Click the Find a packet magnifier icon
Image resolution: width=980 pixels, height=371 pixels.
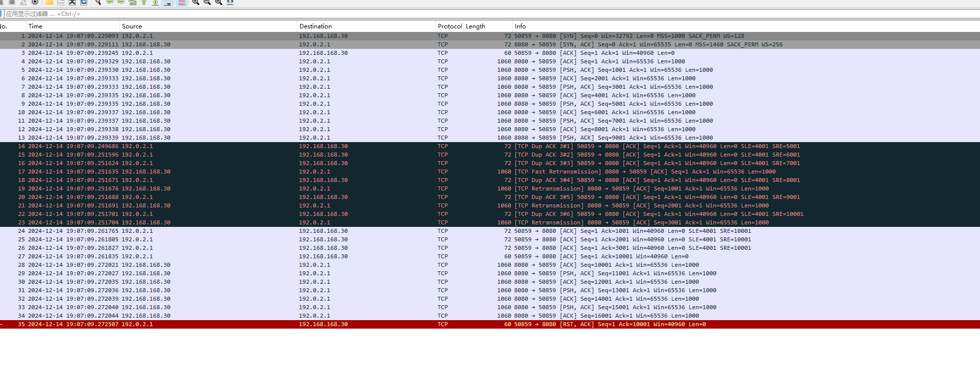[x=98, y=2]
